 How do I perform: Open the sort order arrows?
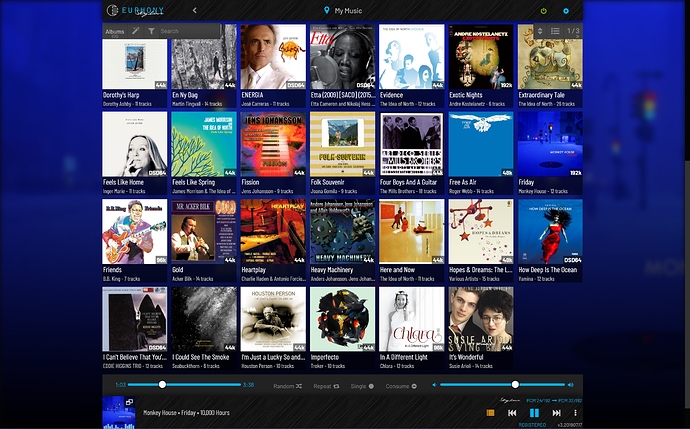click(x=540, y=31)
